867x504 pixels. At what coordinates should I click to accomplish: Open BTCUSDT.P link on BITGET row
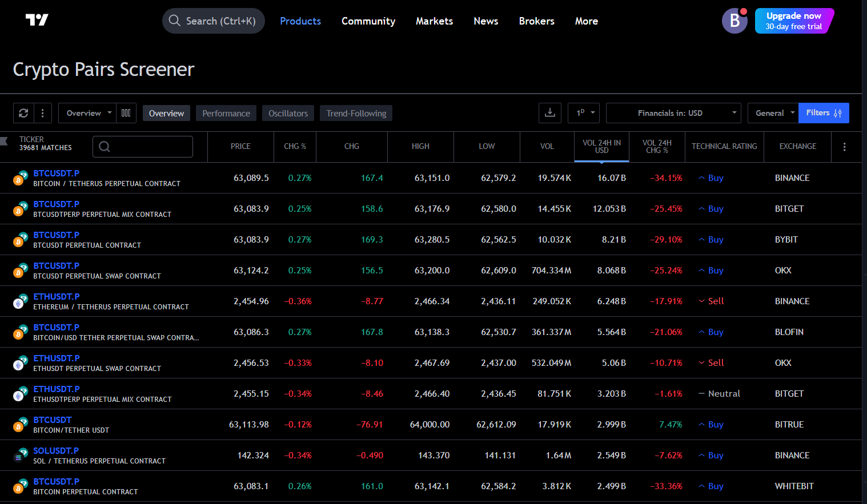click(x=56, y=204)
